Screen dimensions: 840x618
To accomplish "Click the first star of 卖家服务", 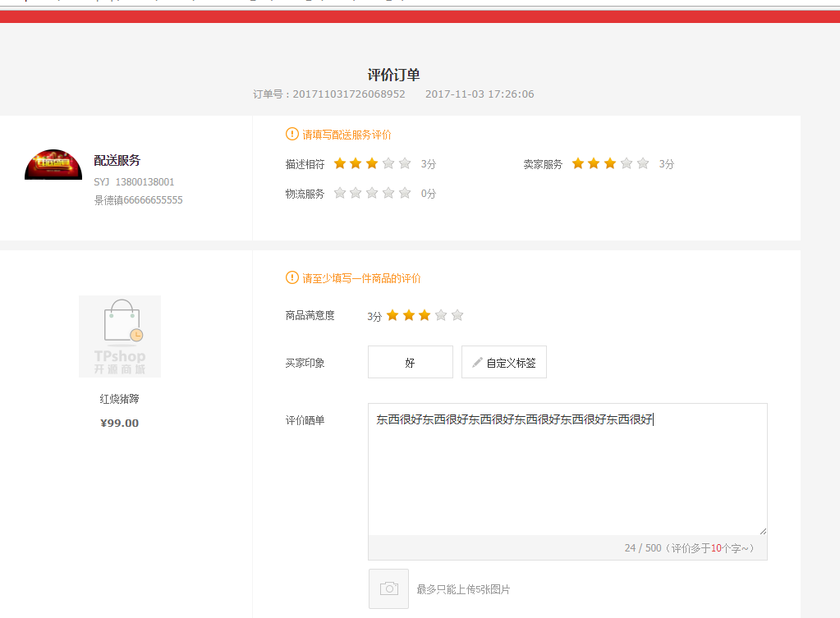I will (x=578, y=164).
